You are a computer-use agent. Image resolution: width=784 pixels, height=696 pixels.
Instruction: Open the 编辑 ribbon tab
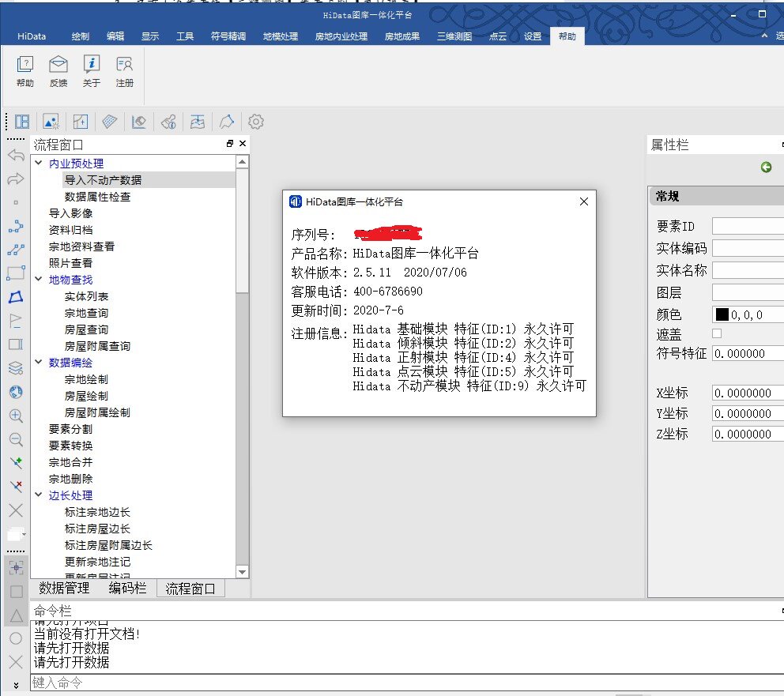coord(115,36)
